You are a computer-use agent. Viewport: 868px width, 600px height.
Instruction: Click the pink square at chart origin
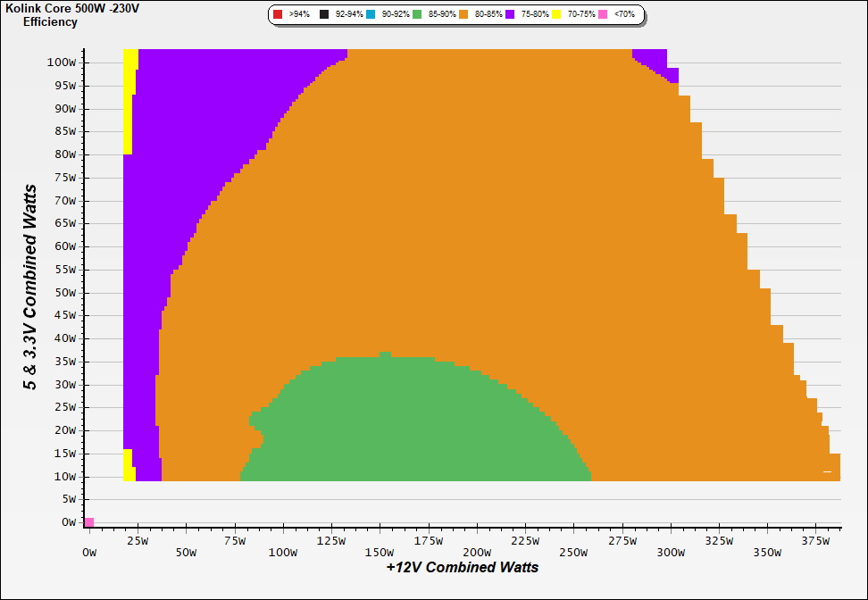pos(88,521)
